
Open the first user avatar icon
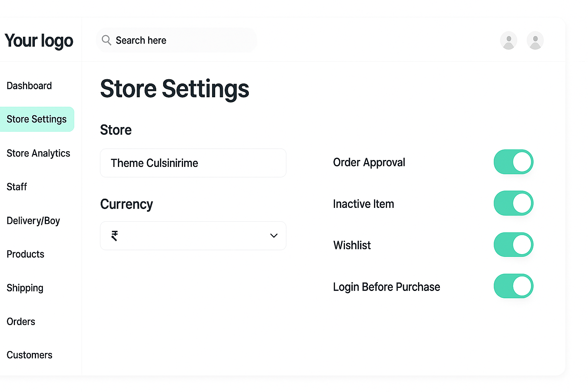coord(508,40)
